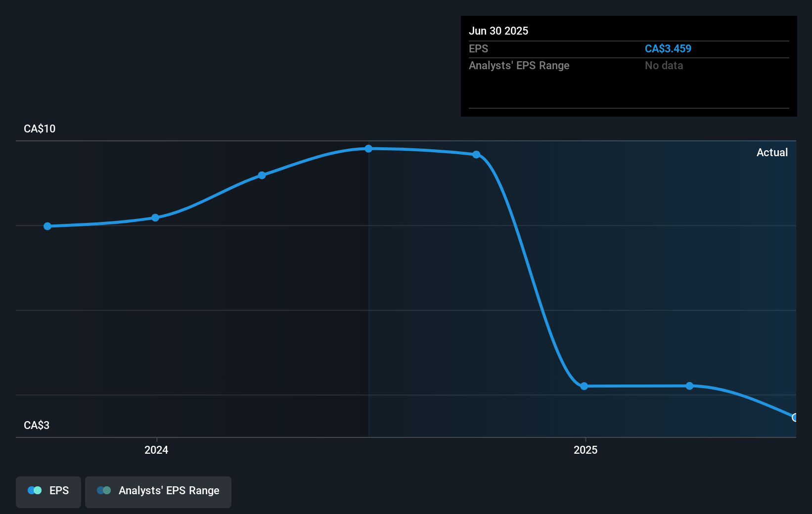
Task: Select the EPS data point above the 2025 label
Action: 584,386
